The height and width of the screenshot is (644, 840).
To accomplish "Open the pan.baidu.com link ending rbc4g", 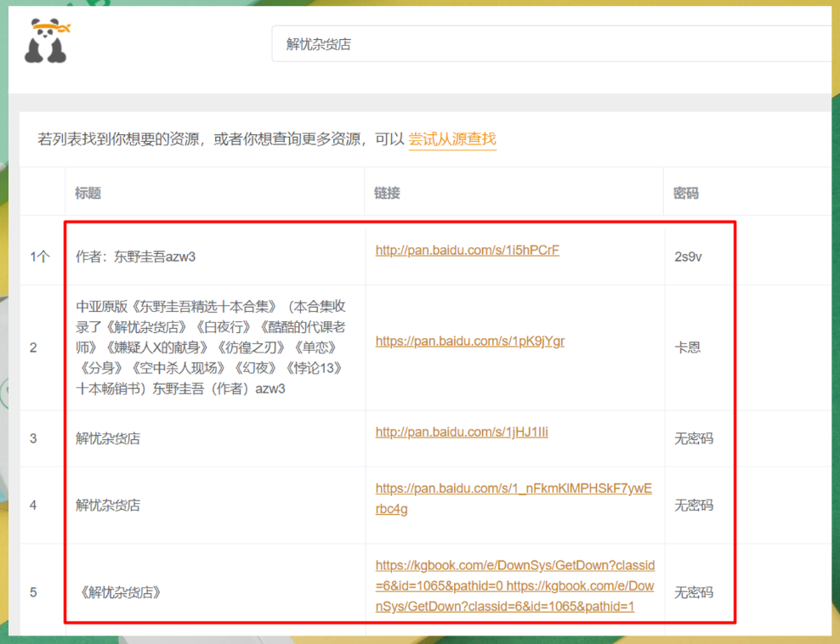I will click(514, 499).
